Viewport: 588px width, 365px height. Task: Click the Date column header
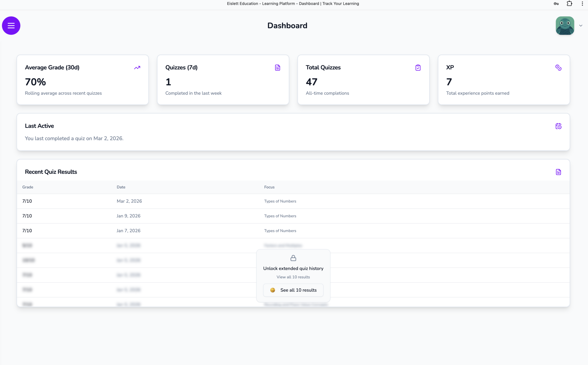point(121,187)
